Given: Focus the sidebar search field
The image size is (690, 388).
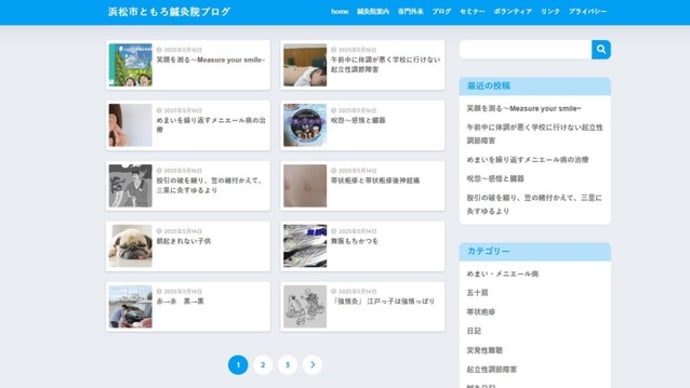Looking at the screenshot, I should (525, 50).
